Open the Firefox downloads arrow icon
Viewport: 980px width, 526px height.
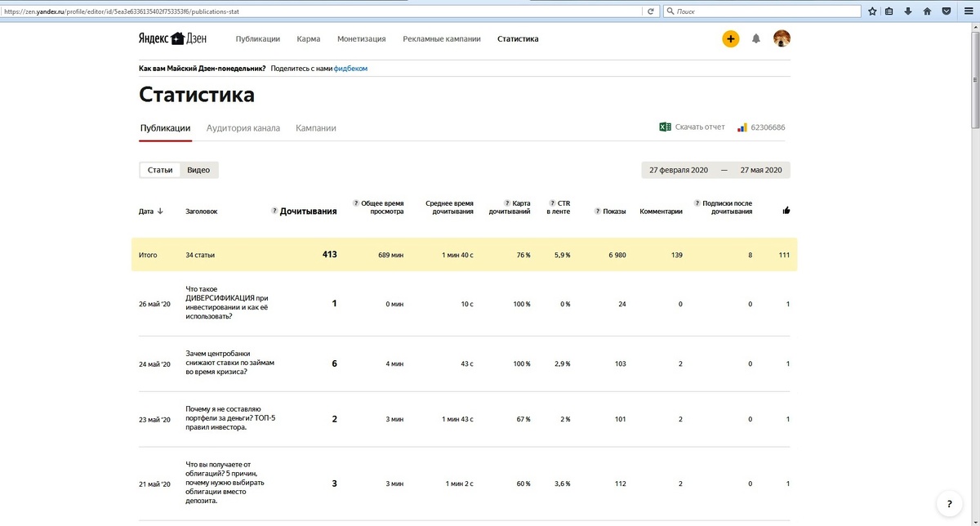click(908, 11)
